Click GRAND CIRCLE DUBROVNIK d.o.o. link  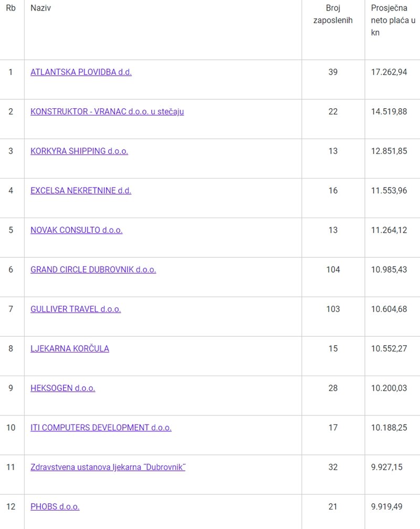pyautogui.click(x=93, y=270)
